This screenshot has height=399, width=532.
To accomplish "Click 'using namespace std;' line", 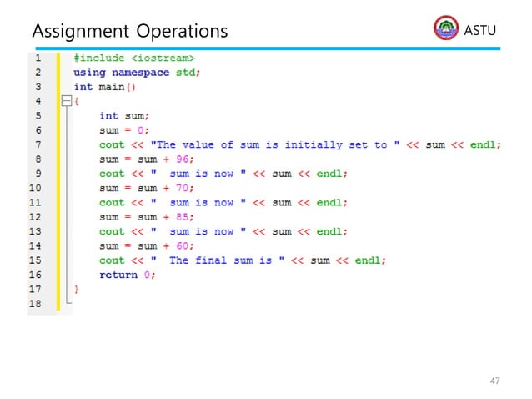I will [x=137, y=73].
